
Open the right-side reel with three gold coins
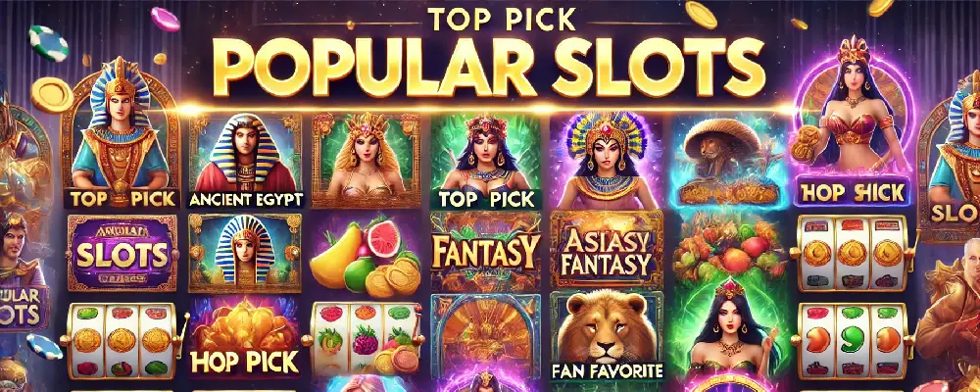(x=853, y=253)
